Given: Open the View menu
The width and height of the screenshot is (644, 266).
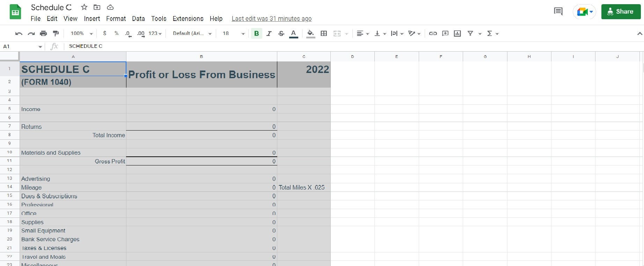Looking at the screenshot, I should (71, 19).
